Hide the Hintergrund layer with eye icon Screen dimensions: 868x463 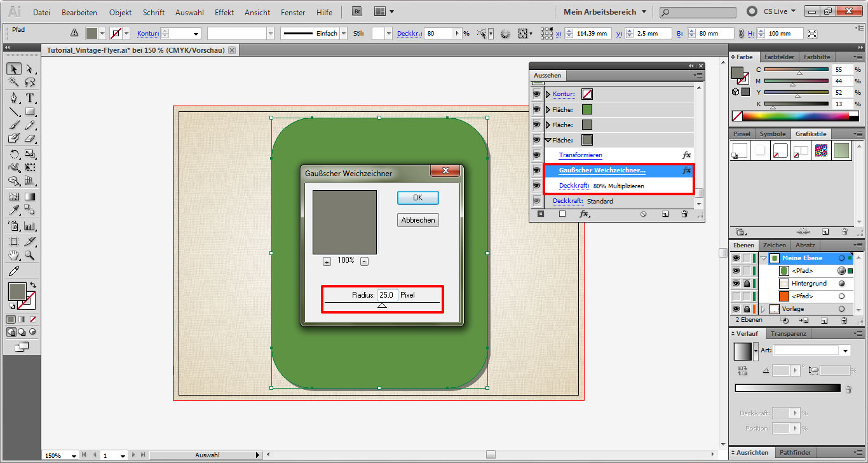click(736, 284)
